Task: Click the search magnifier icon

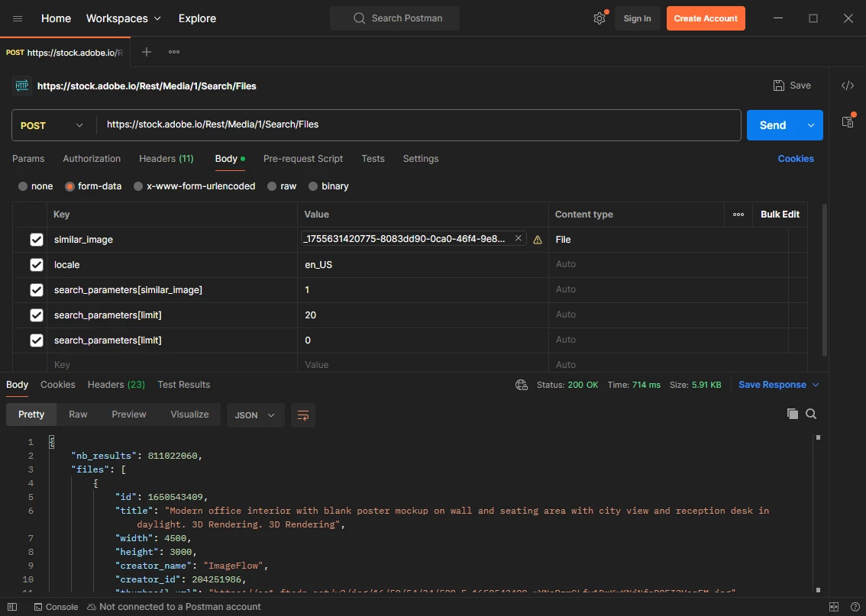Action: pyautogui.click(x=359, y=18)
